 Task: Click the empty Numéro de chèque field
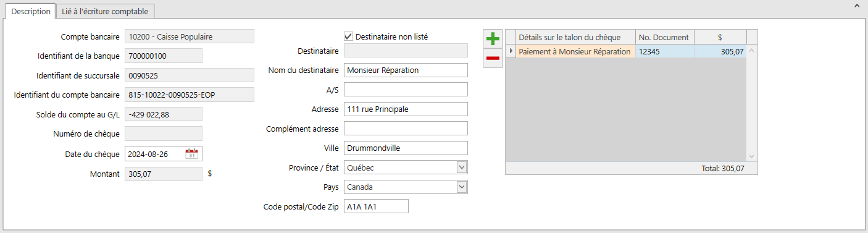click(x=164, y=133)
